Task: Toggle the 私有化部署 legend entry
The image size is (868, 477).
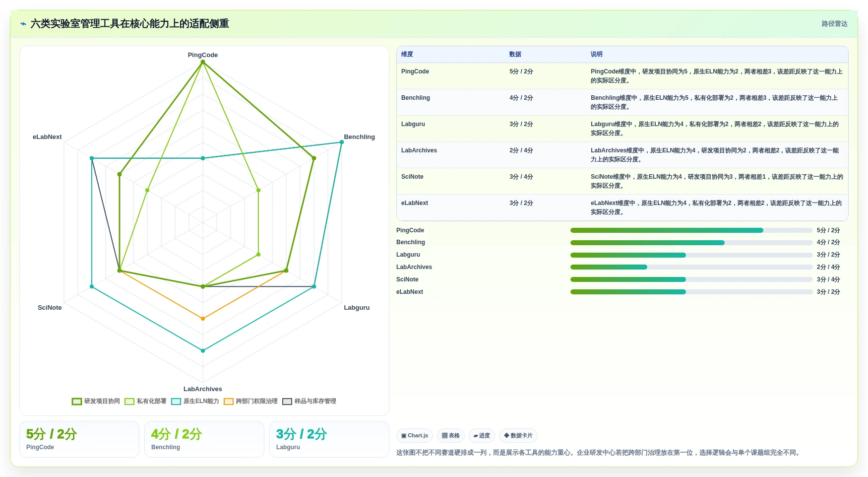Action: tap(146, 401)
